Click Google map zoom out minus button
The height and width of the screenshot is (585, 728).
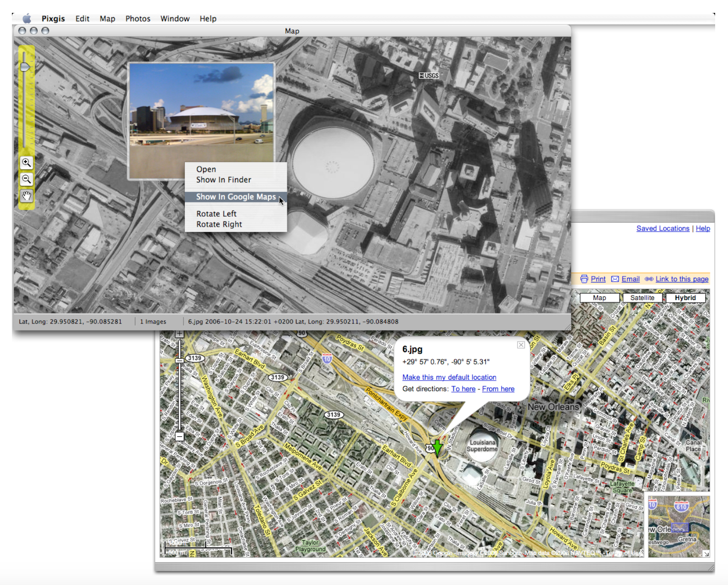pos(180,436)
